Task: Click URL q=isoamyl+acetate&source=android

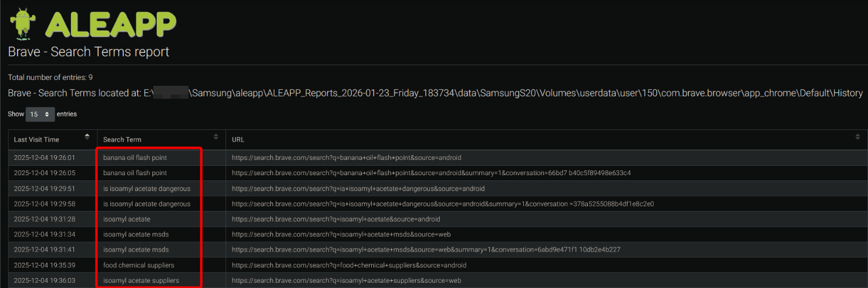Action: click(336, 219)
